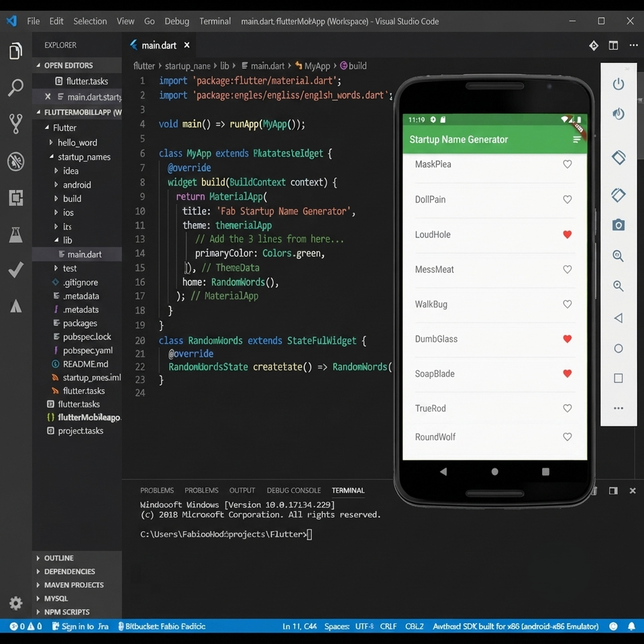Click the emulator volume button
The height and width of the screenshot is (644, 644).
click(618, 114)
